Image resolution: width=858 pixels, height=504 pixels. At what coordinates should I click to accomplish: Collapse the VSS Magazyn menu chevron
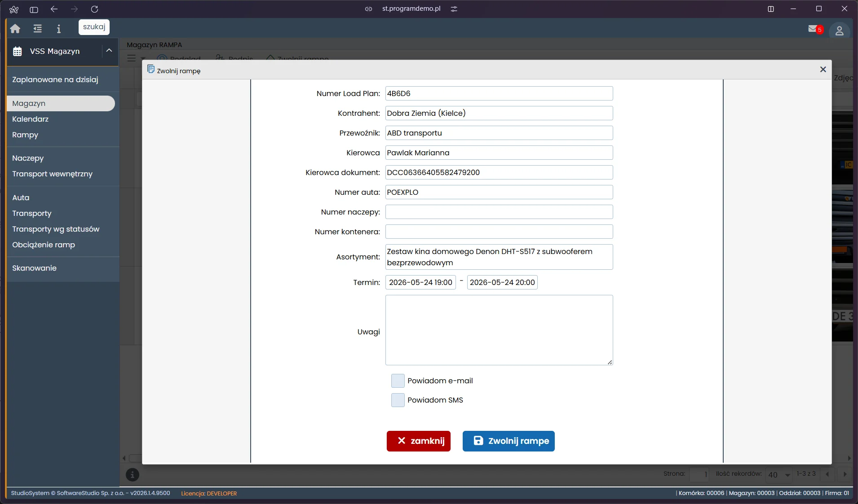[x=109, y=51]
